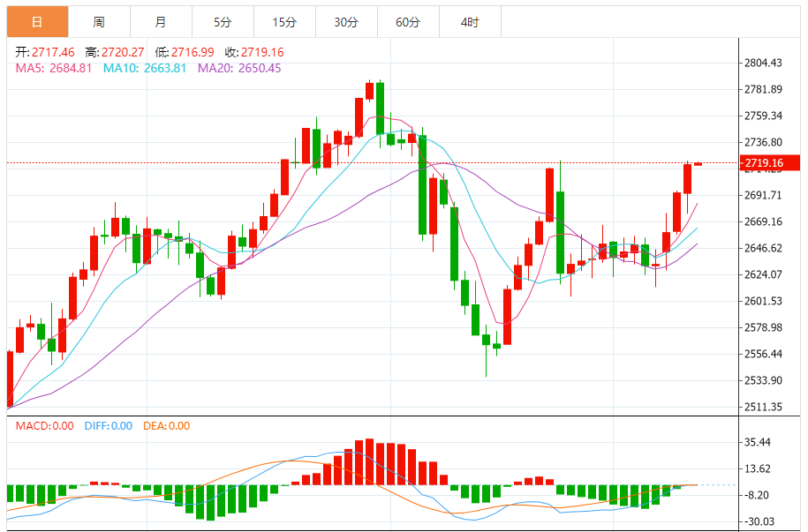The height and width of the screenshot is (532, 808).
Task: Click the 2804.43 price axis label
Action: pos(763,63)
